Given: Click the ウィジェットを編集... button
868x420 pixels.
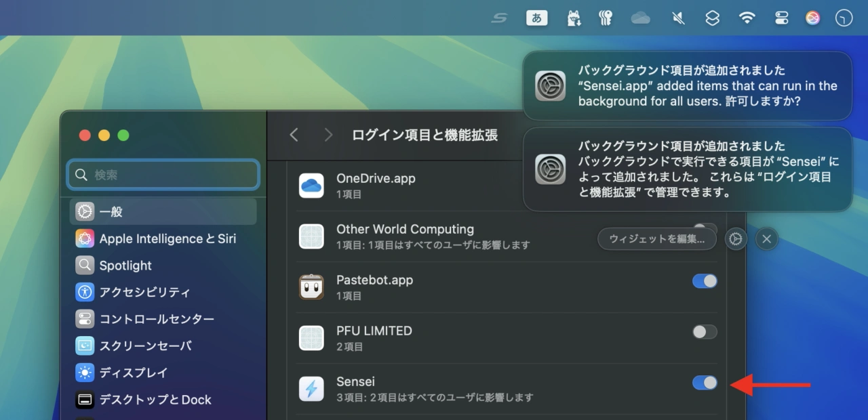Looking at the screenshot, I should click(x=656, y=239).
